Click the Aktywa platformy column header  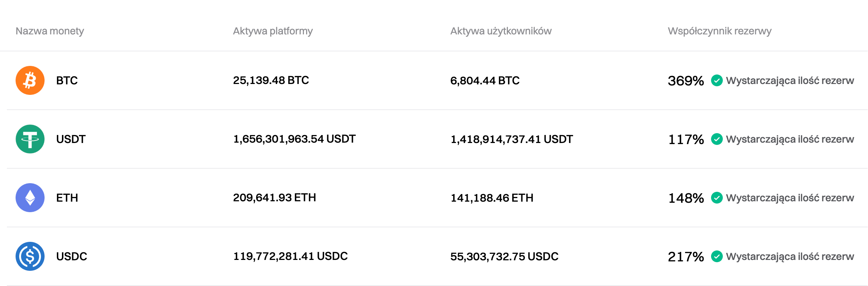pyautogui.click(x=273, y=31)
